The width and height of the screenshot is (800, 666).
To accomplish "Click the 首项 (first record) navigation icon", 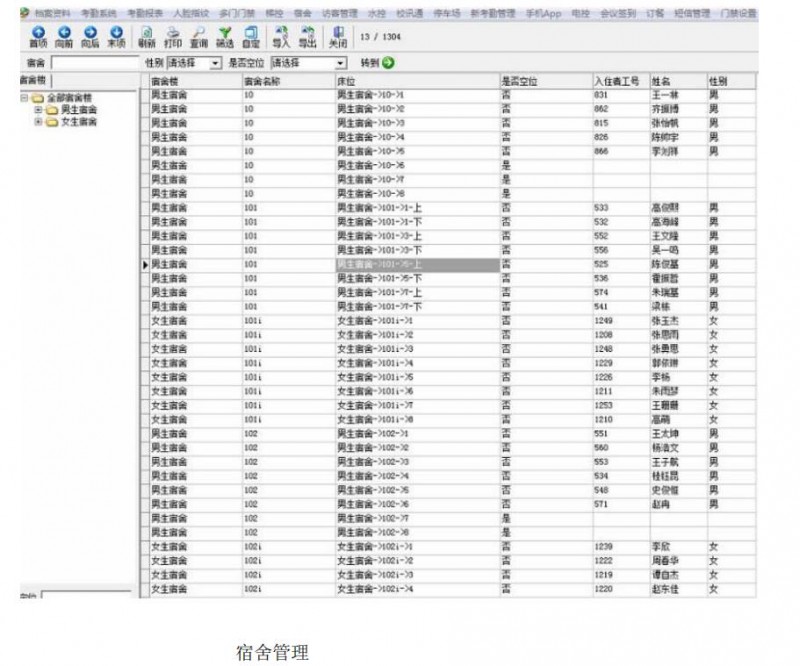I will pyautogui.click(x=38, y=37).
